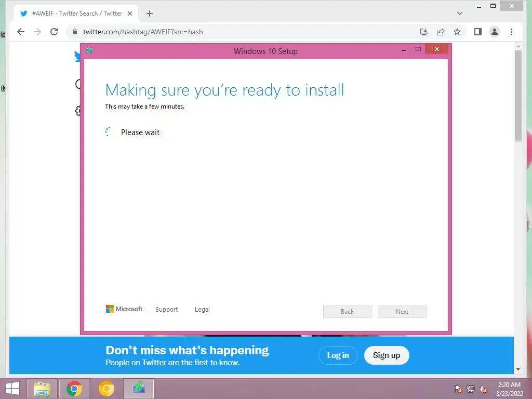Open the Chrome three-dot menu
The width and height of the screenshot is (532, 399).
511,32
